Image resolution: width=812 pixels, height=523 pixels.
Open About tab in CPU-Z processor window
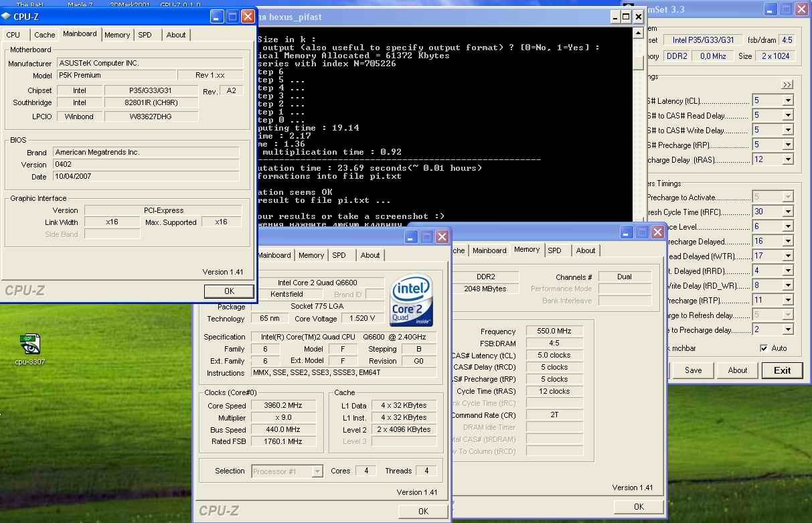pos(370,255)
